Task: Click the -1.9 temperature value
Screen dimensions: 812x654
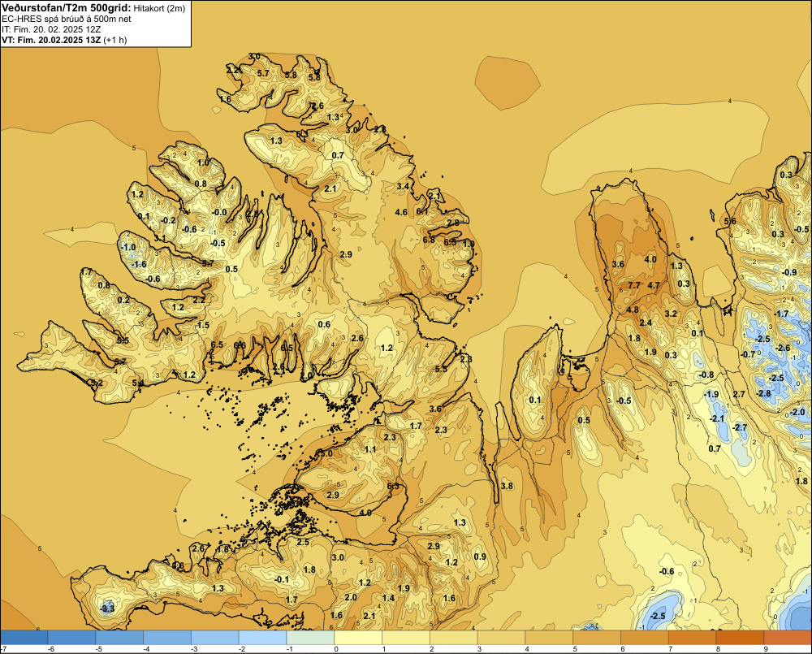Action: click(711, 394)
